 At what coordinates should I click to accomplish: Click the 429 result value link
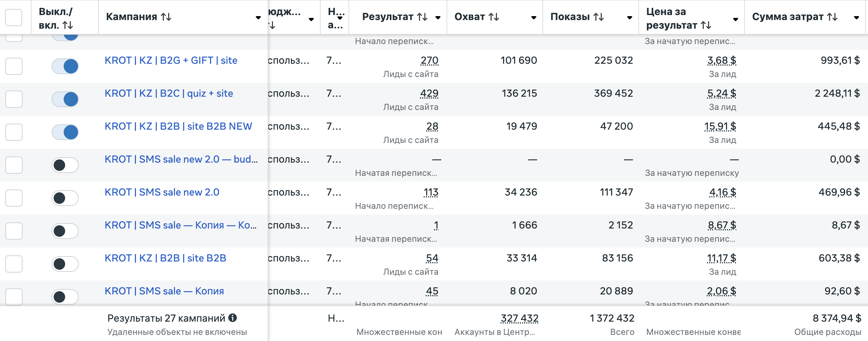(429, 93)
